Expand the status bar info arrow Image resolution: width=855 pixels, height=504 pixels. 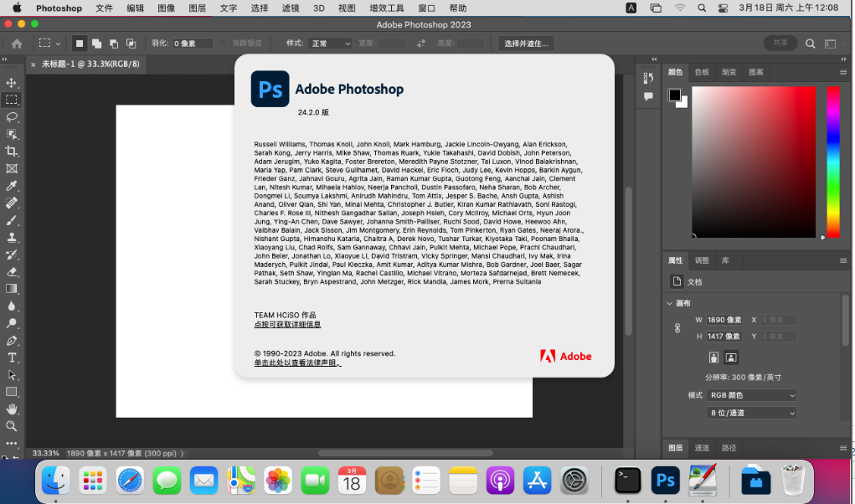pyautogui.click(x=182, y=453)
